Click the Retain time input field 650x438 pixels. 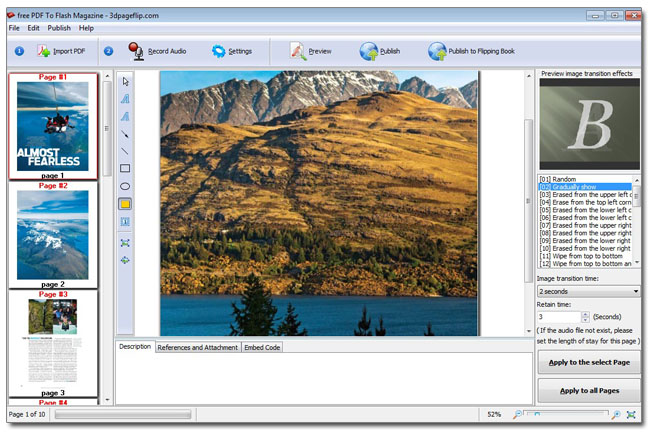(559, 317)
